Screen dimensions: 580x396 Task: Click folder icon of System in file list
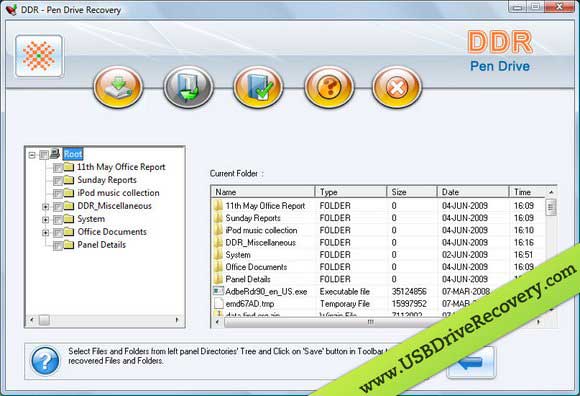pyautogui.click(x=219, y=255)
